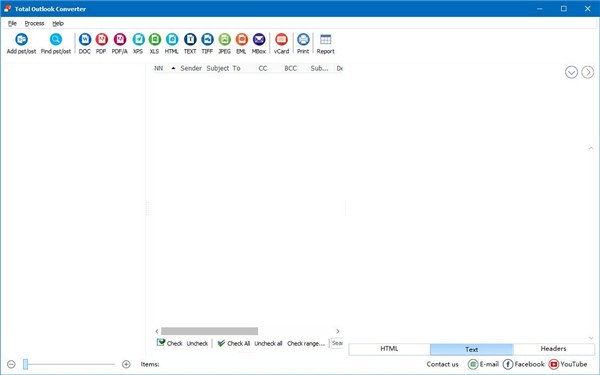Generate a Report
This screenshot has height=375, width=600.
326,44
